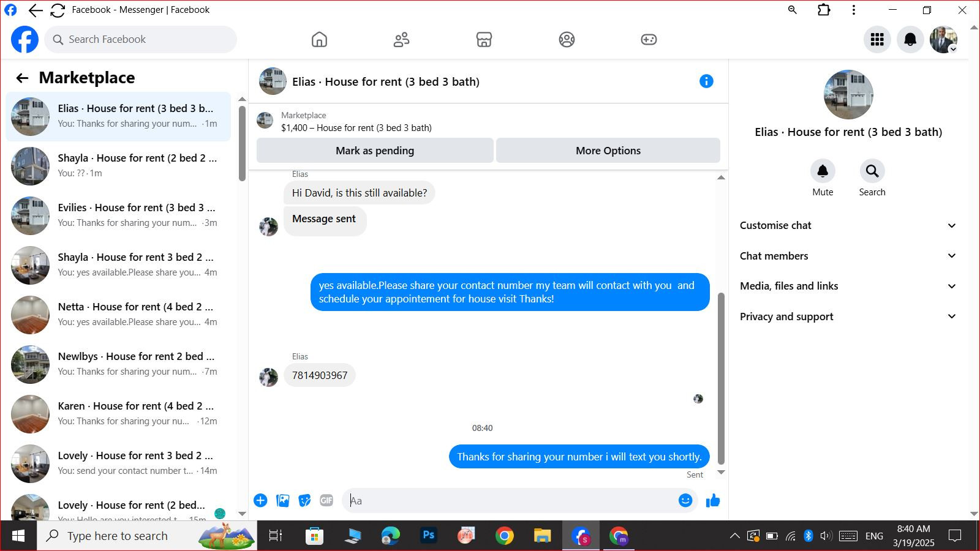Go to Facebook Home feed icon

coord(319,40)
